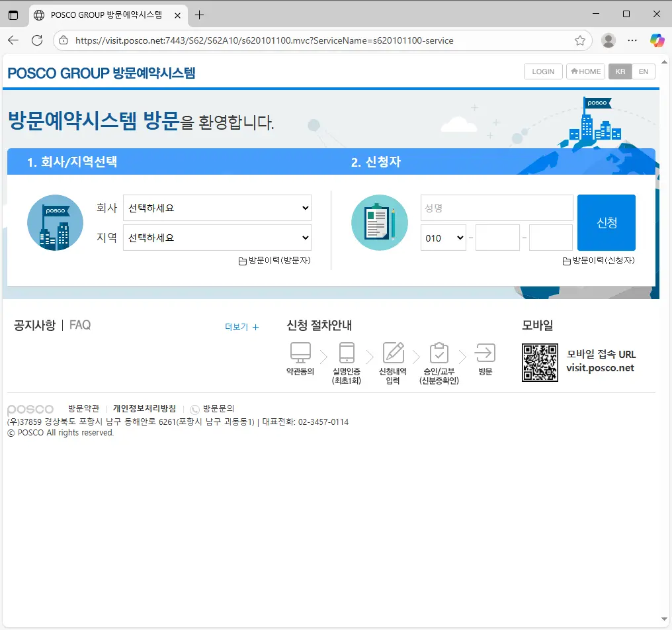
Task: Close the POSCO GROUP tab
Action: 177,15
